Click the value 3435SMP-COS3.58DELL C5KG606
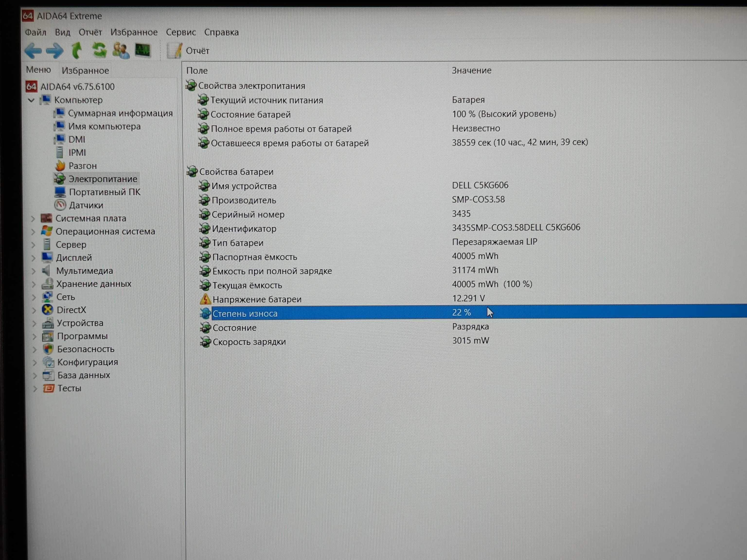This screenshot has width=747, height=560. (516, 227)
